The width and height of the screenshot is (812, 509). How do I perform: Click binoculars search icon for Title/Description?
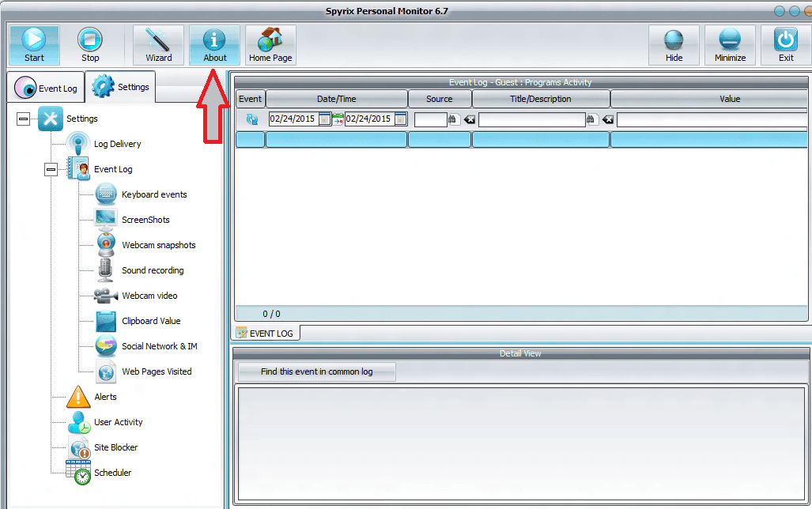[591, 119]
